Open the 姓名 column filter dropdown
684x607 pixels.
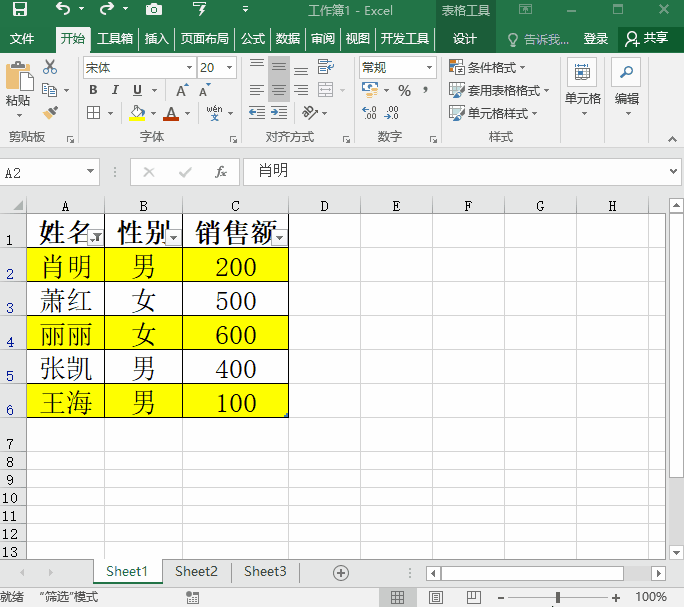click(x=96, y=237)
